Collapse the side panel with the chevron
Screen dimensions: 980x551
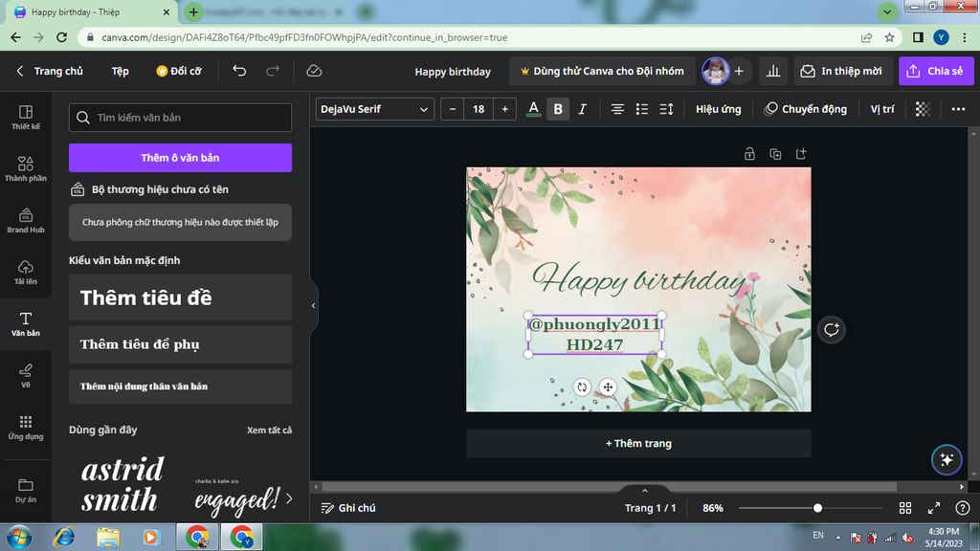point(313,305)
